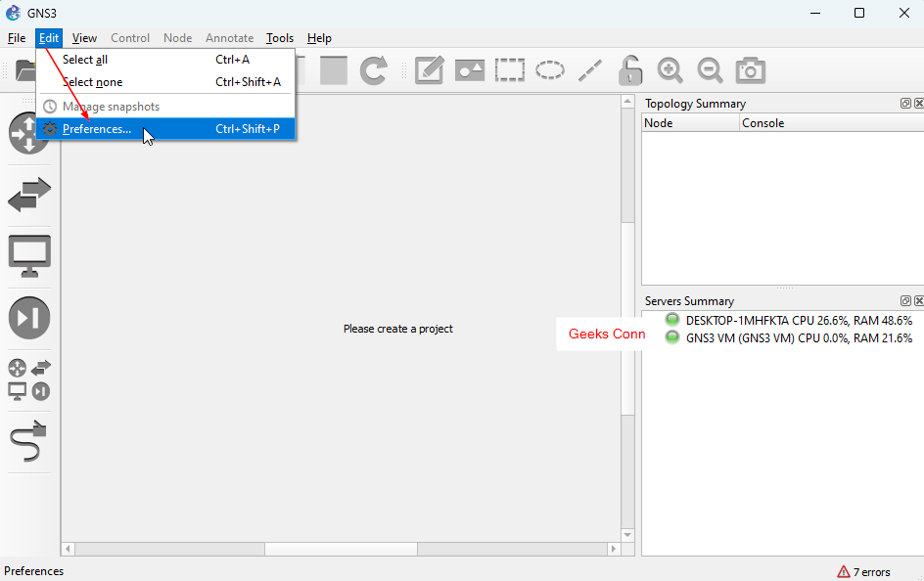Open the security devices sidebar category

pos(29,318)
